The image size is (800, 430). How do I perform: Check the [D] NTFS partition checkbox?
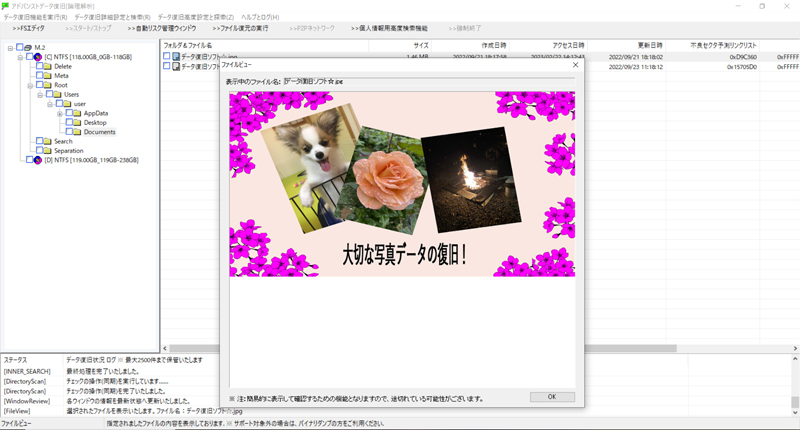click(30, 160)
